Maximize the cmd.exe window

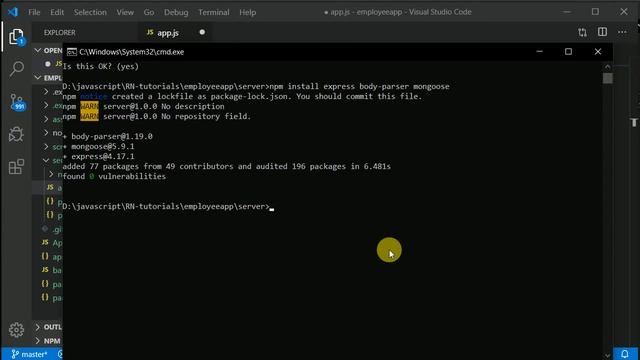click(568, 51)
